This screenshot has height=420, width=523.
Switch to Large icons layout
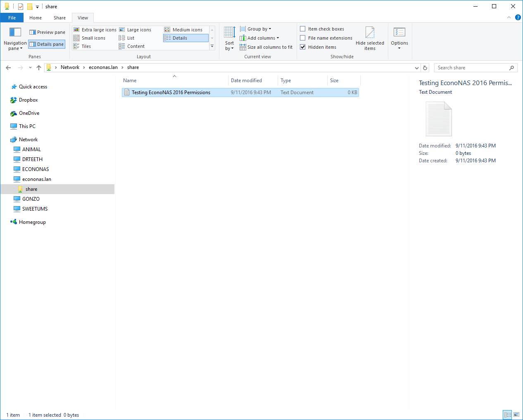(x=135, y=30)
